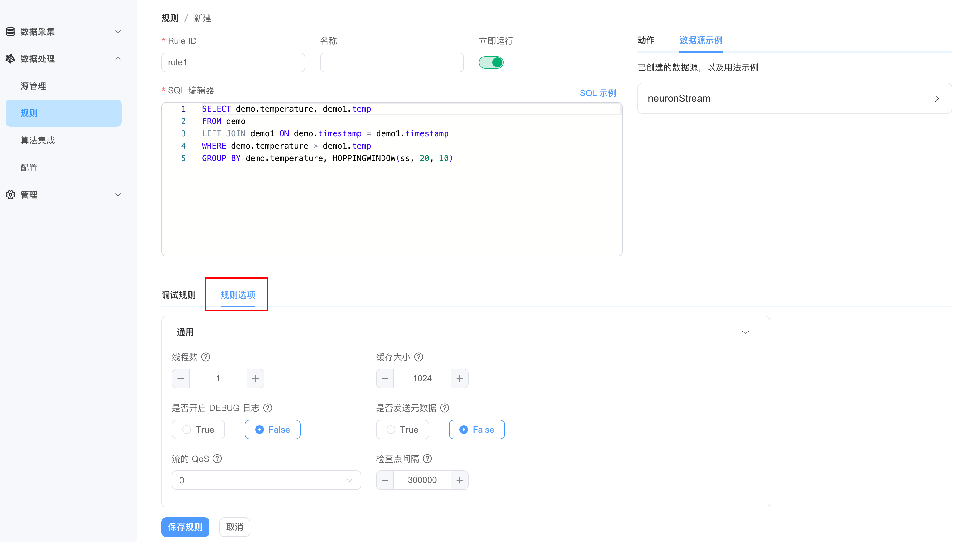This screenshot has height=542, width=980.
Task: Switch to the 调试规则 tab
Action: tap(178, 294)
